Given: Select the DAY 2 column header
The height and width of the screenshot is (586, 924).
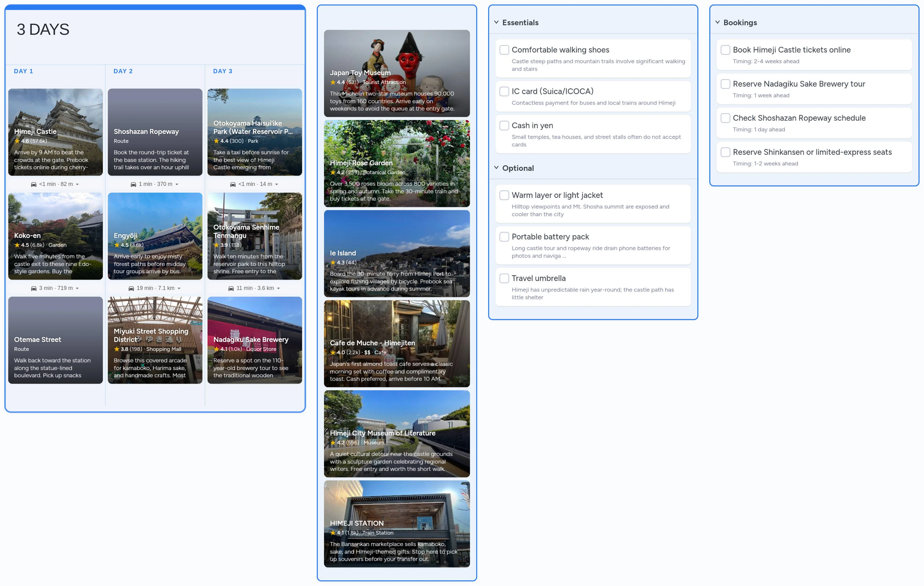Looking at the screenshot, I should tap(123, 71).
